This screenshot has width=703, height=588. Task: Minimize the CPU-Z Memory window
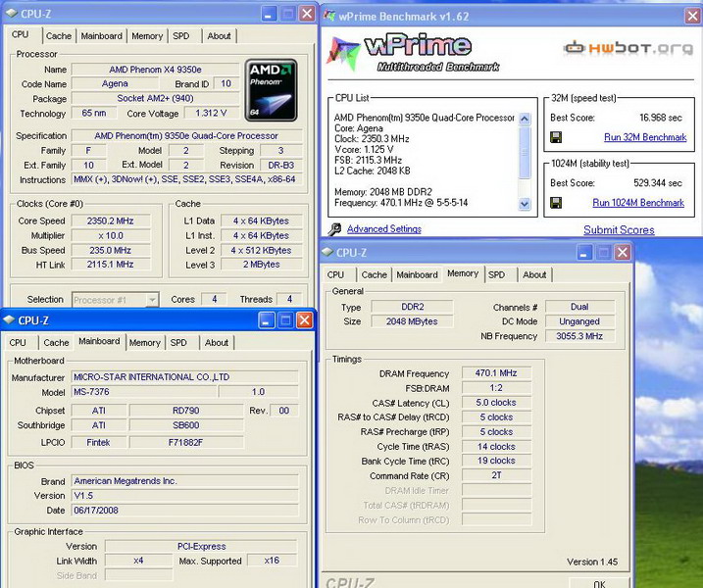[583, 253]
